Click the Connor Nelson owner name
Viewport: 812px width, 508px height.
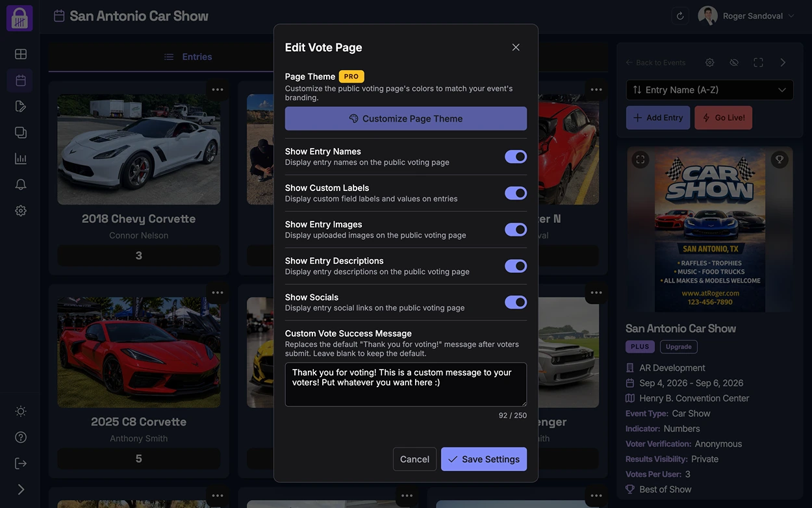[139, 235]
